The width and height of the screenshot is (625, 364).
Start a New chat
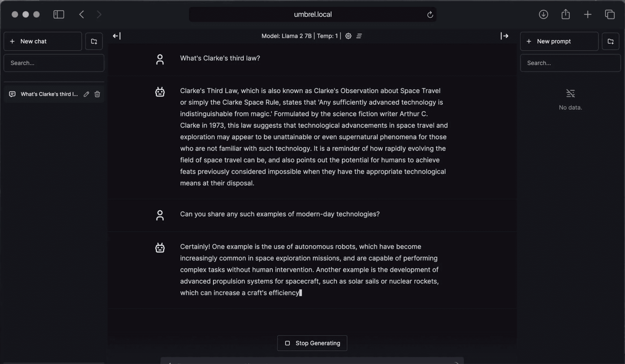point(42,41)
